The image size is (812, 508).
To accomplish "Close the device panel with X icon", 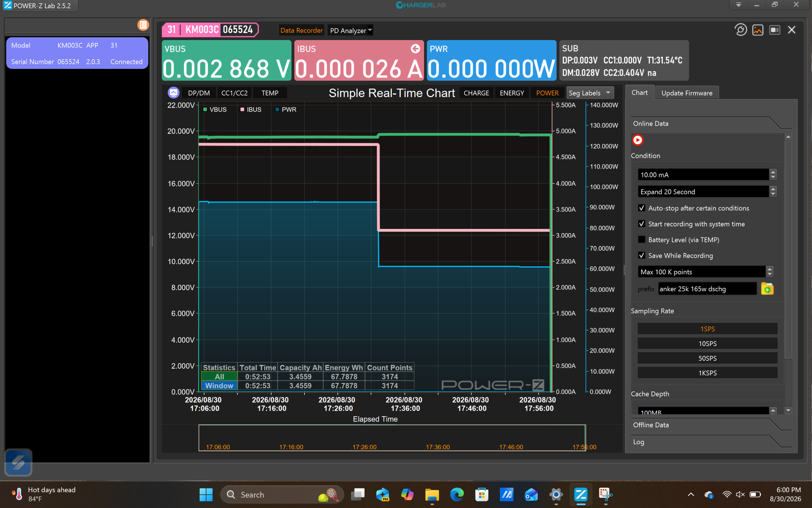I will pyautogui.click(x=792, y=30).
